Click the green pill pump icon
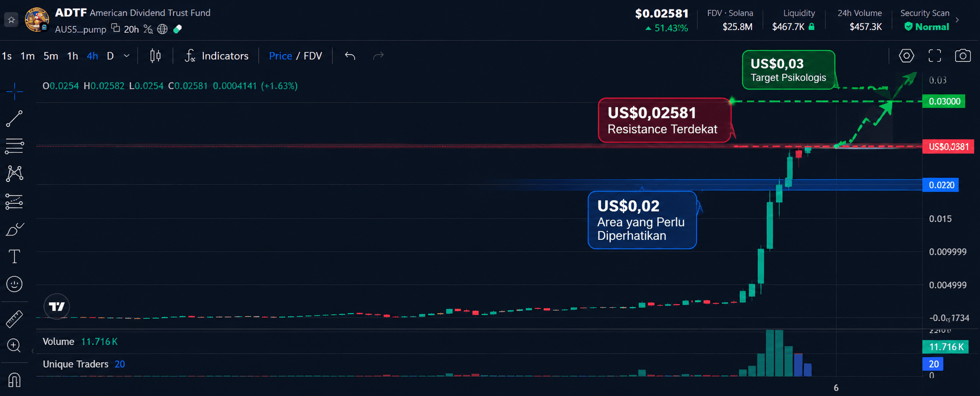Viewport: 980px width, 396px height. point(177,29)
